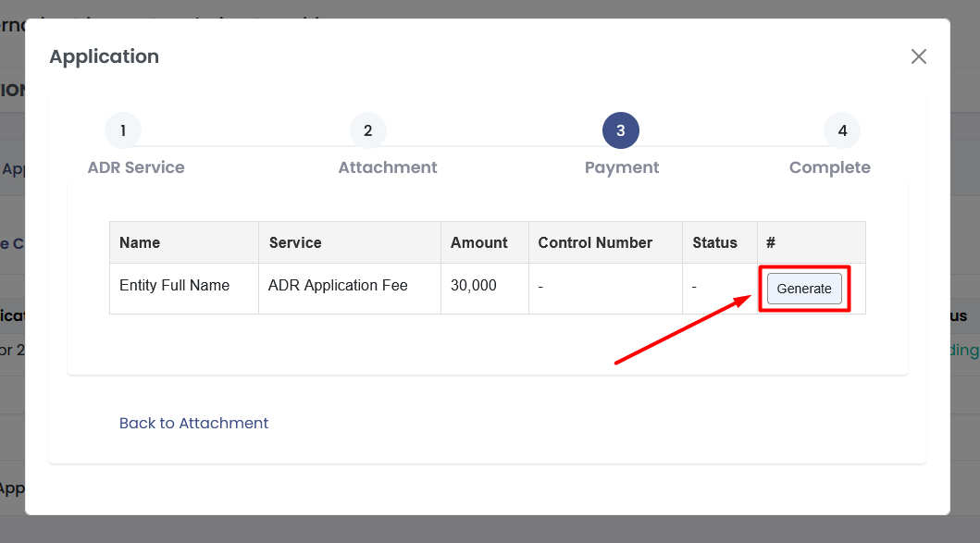
Task: Go to the Complete step label
Action: (x=829, y=167)
